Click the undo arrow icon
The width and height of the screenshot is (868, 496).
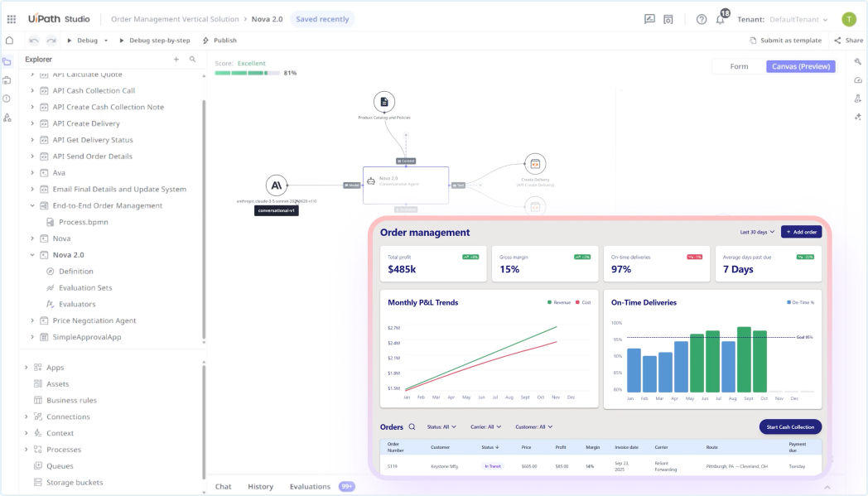(x=34, y=41)
